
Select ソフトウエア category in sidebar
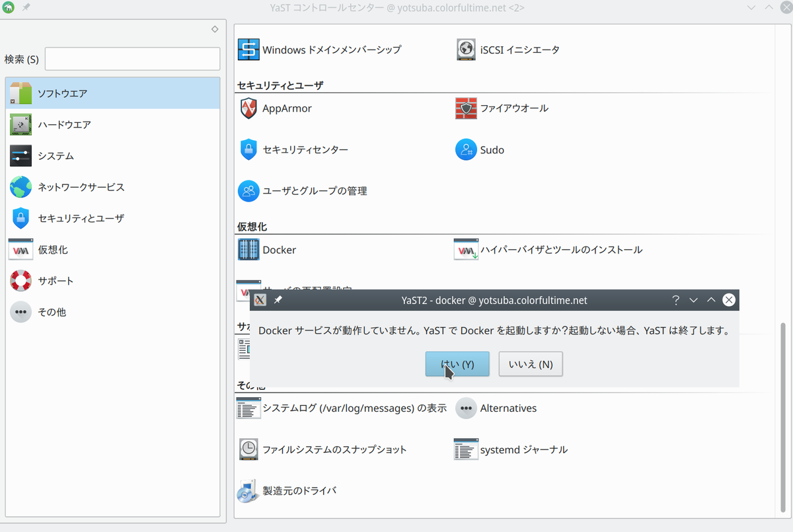tap(112, 93)
